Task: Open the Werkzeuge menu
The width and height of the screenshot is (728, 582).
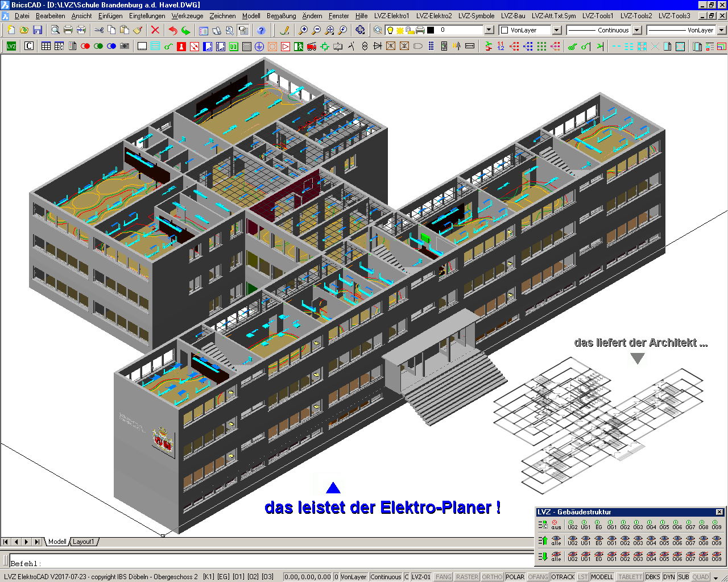Action: 187,16
